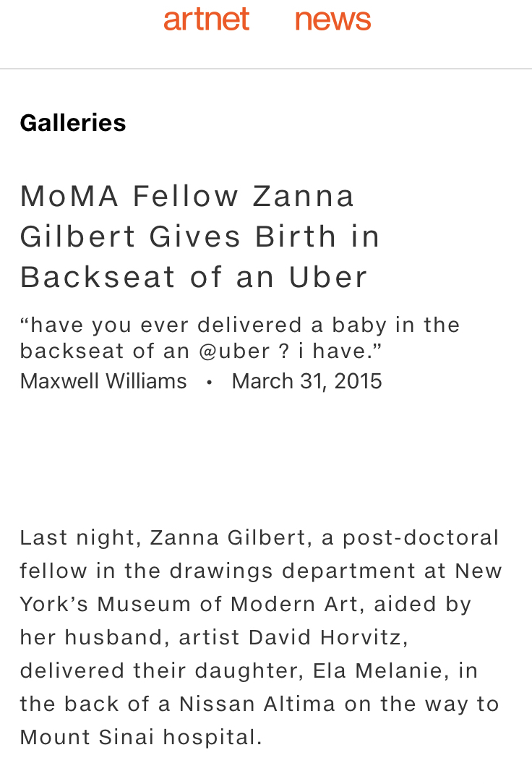532x784 pixels.
Task: Open the Galleries category link
Action: pyautogui.click(x=73, y=123)
